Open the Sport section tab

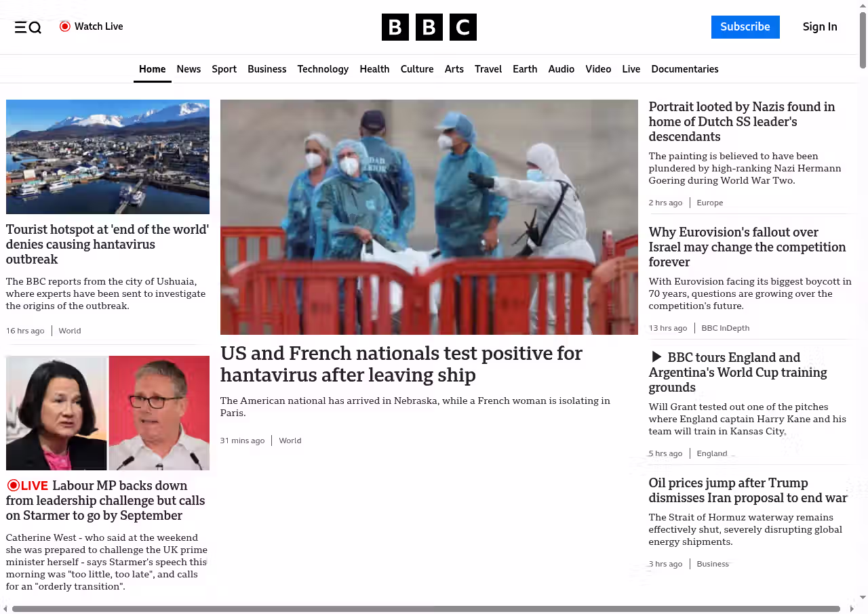[x=224, y=69]
